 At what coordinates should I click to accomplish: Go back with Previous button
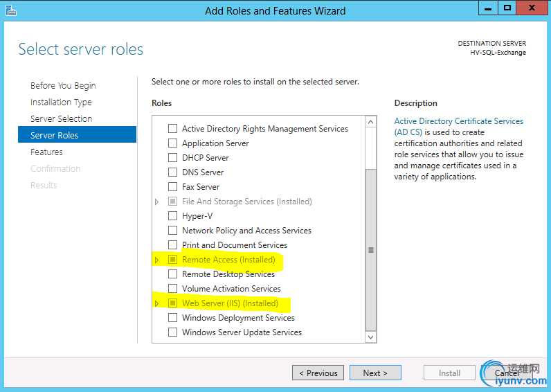click(x=318, y=373)
